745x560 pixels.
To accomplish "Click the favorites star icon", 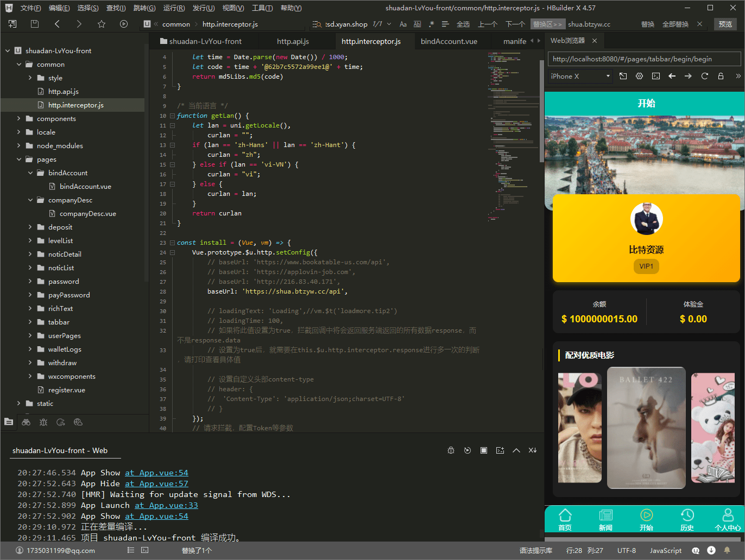I will point(102,24).
